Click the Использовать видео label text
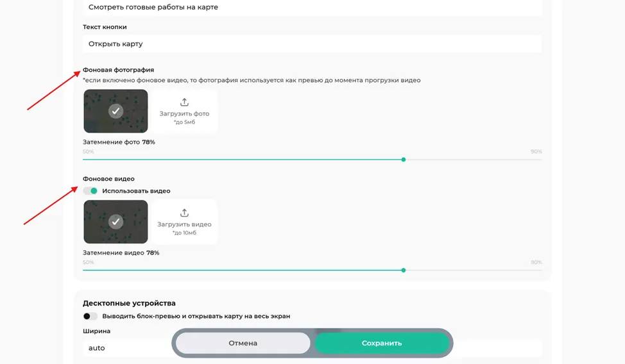Screen dimensions: 625x364 click(x=136, y=191)
